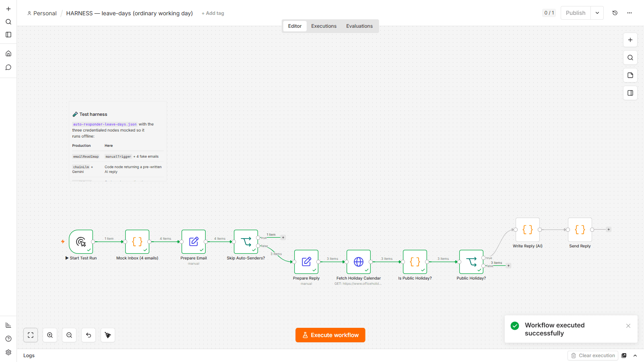Click the Execute workflow button
Viewport: 644px width, 362px height.
point(330,335)
